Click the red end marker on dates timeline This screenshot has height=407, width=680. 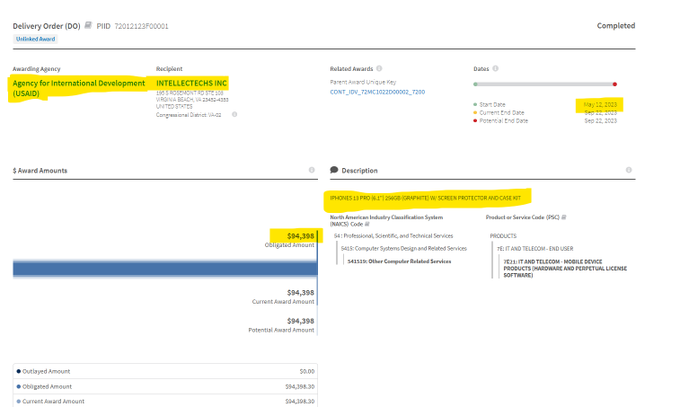pyautogui.click(x=614, y=84)
